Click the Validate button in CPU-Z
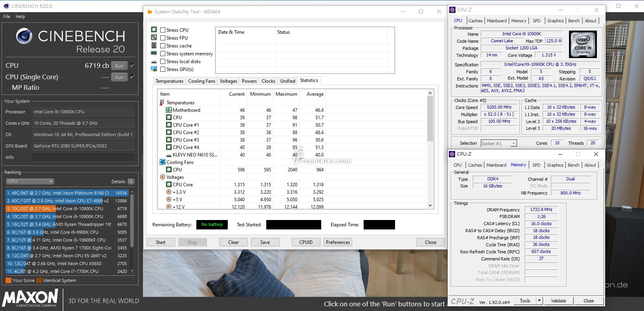This screenshot has height=311, width=644. [558, 301]
